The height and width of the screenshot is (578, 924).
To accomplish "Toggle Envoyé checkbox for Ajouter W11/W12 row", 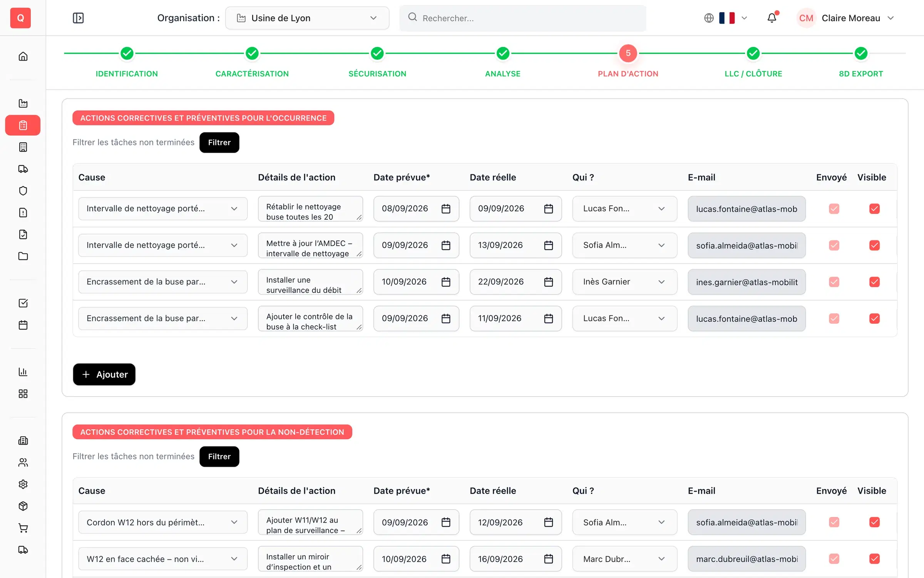I will (x=834, y=522).
